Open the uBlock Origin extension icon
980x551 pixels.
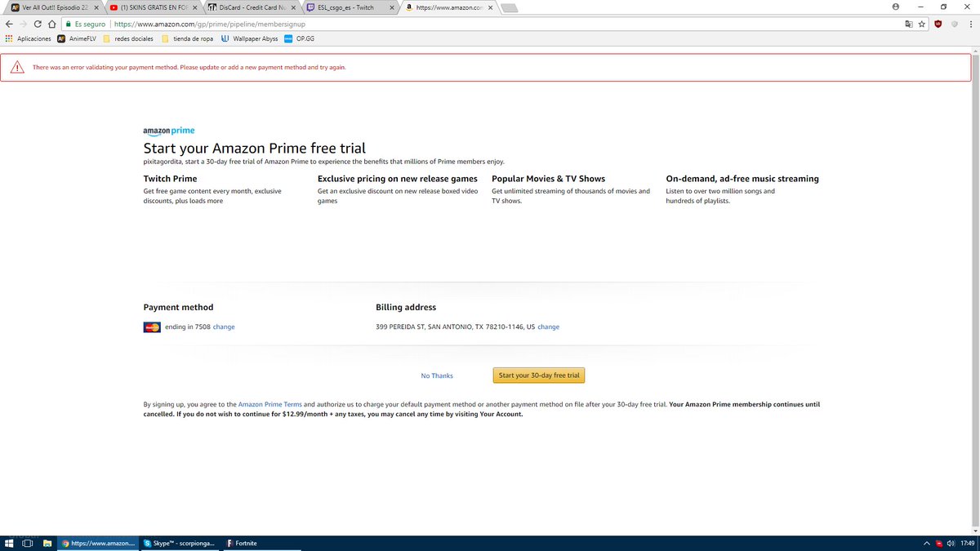[x=939, y=24]
